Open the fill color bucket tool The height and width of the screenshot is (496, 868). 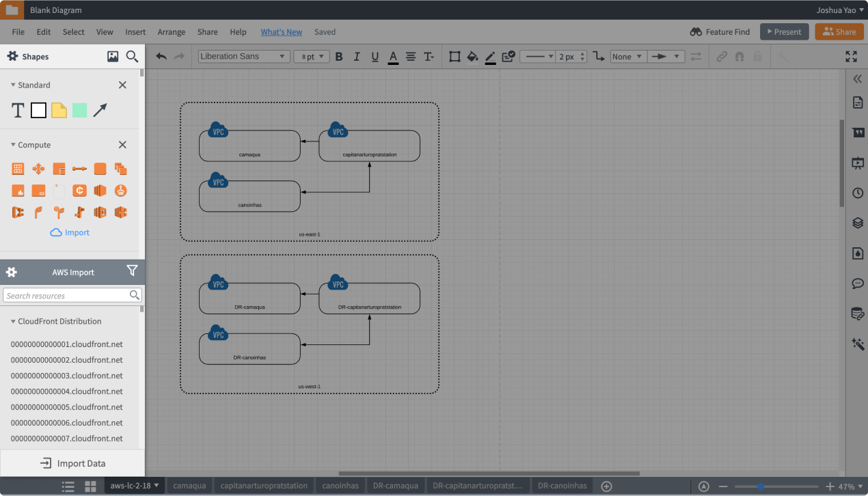(x=472, y=57)
